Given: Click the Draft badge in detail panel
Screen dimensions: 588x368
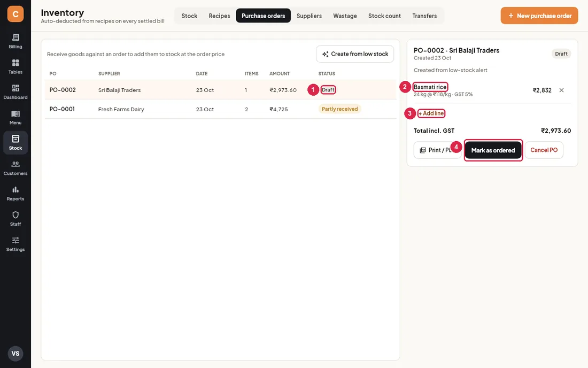Looking at the screenshot, I should (x=561, y=53).
